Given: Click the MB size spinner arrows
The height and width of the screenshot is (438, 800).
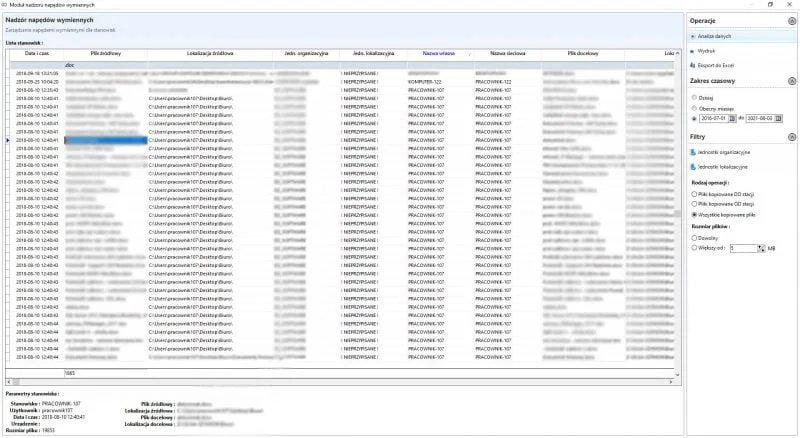Looking at the screenshot, I should (x=761, y=249).
